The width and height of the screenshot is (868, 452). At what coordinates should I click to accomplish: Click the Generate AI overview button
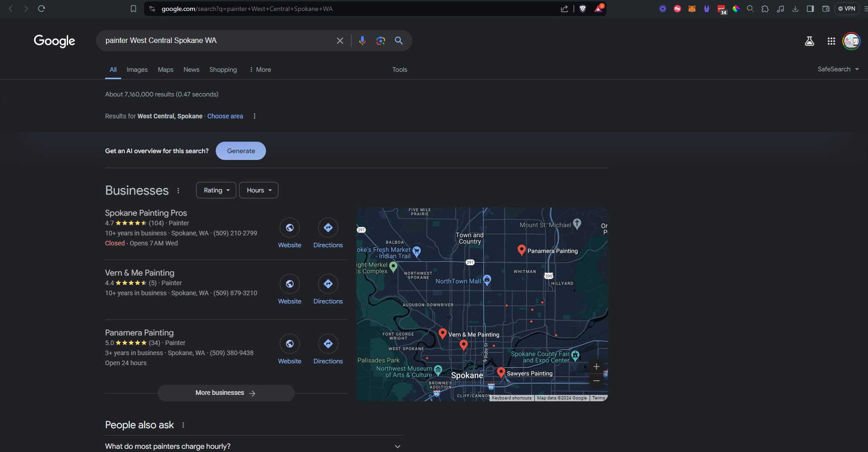click(241, 151)
